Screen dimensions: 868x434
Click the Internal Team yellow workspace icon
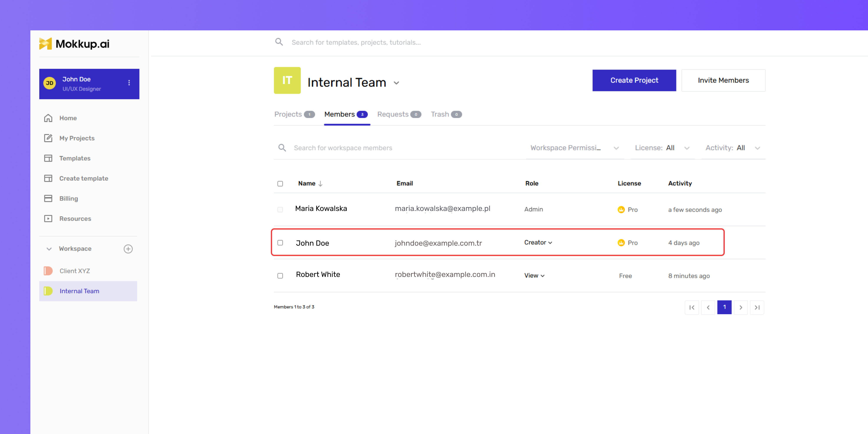click(x=48, y=291)
